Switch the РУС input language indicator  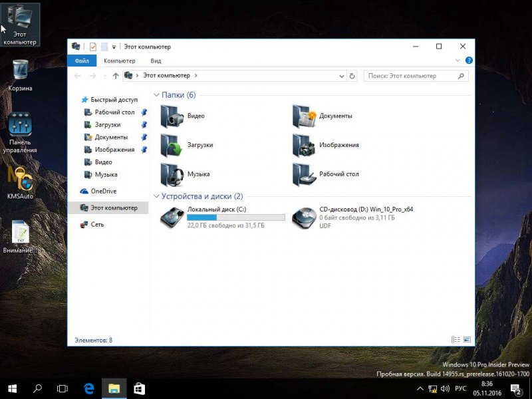(460, 389)
